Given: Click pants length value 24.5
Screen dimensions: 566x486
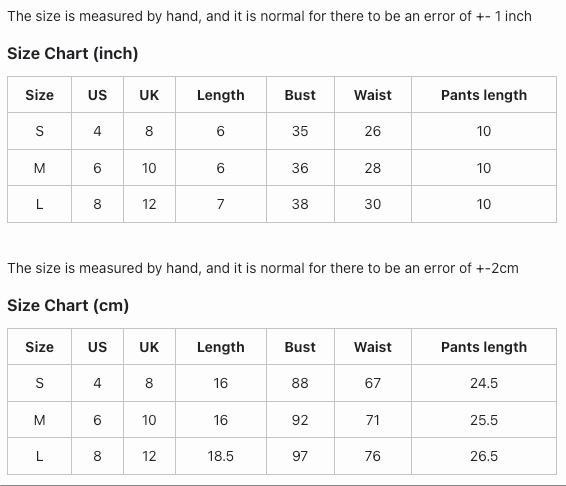Looking at the screenshot, I should (x=484, y=383).
